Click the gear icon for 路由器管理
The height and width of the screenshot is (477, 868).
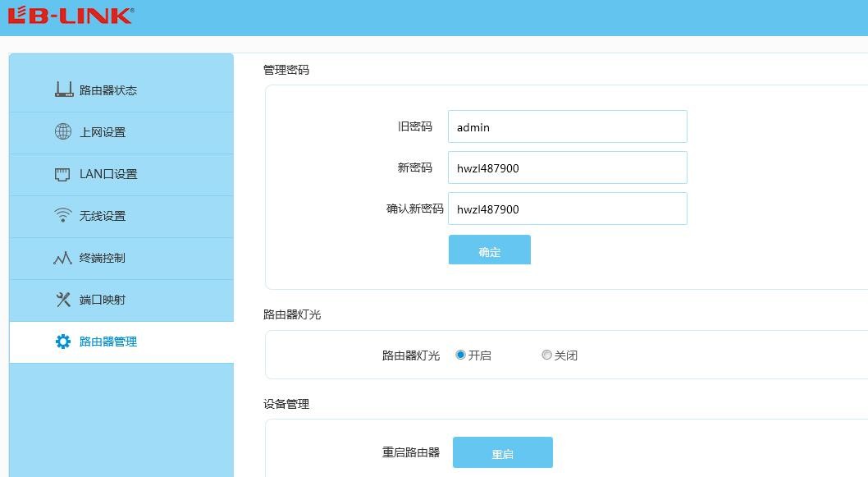click(63, 342)
